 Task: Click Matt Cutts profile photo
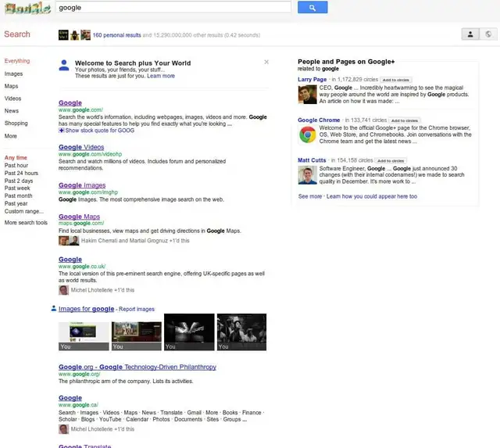(x=307, y=175)
